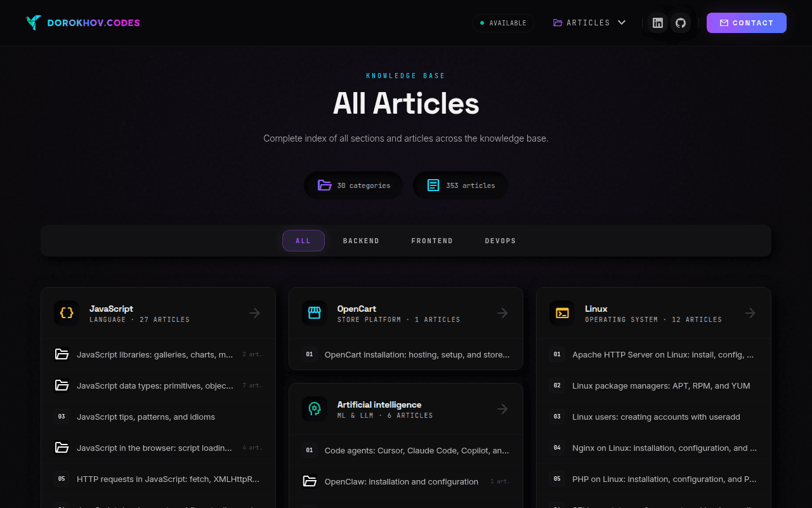Open OpenCart section via its arrow
This screenshot has width=812, height=508.
click(x=502, y=313)
